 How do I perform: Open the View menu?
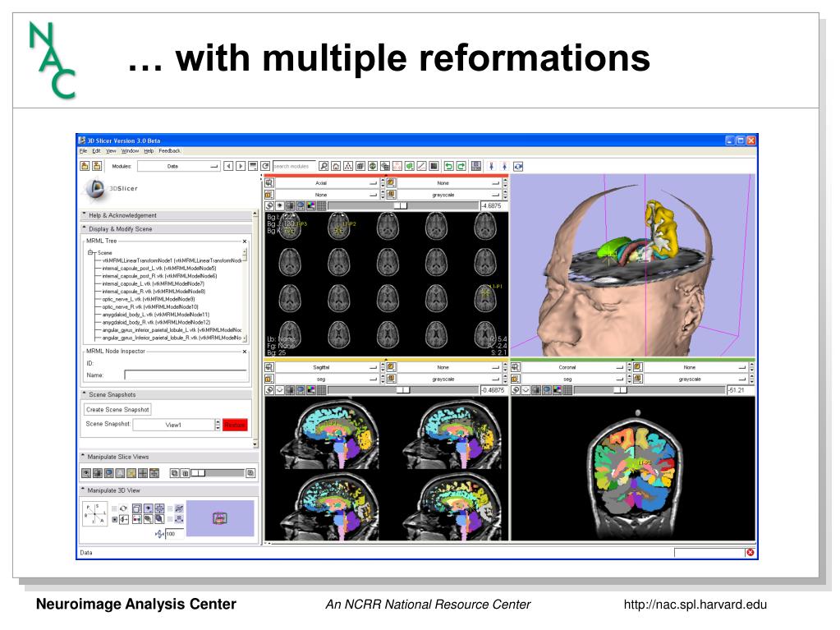(111, 151)
